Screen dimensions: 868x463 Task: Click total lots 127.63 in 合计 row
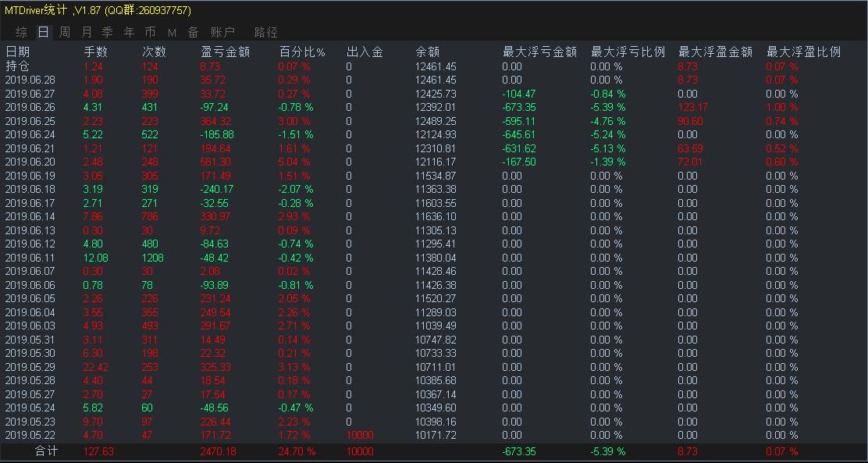[x=98, y=451]
